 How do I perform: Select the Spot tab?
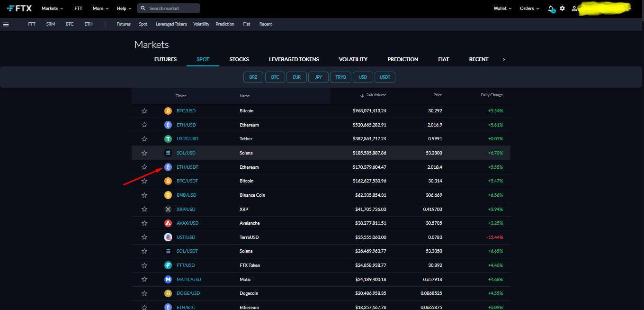[203, 59]
